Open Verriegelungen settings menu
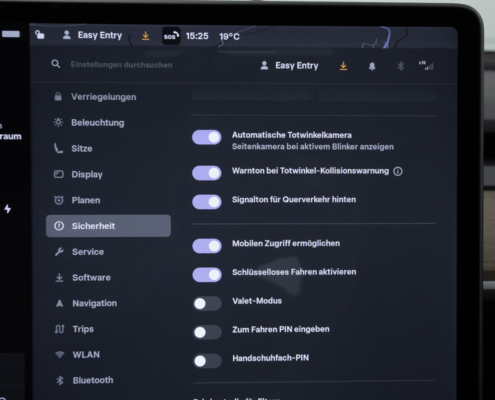The height and width of the screenshot is (400, 495). coord(108,97)
